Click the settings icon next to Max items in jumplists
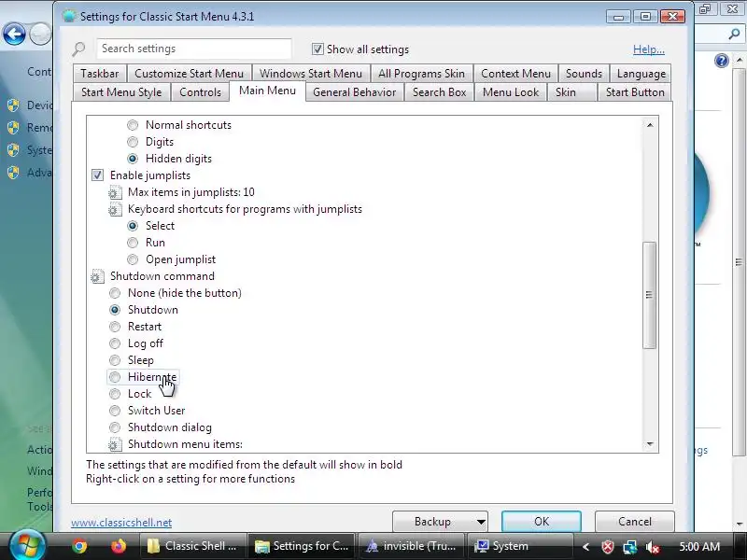 click(x=115, y=192)
